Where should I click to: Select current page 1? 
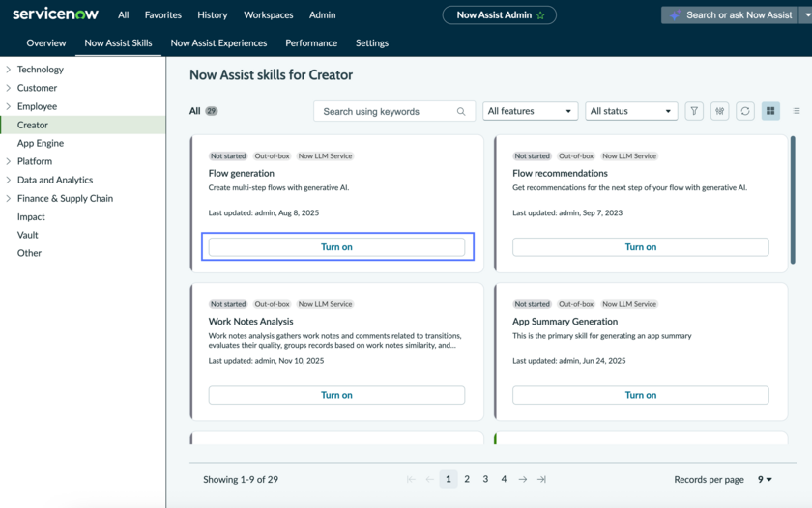pos(449,479)
